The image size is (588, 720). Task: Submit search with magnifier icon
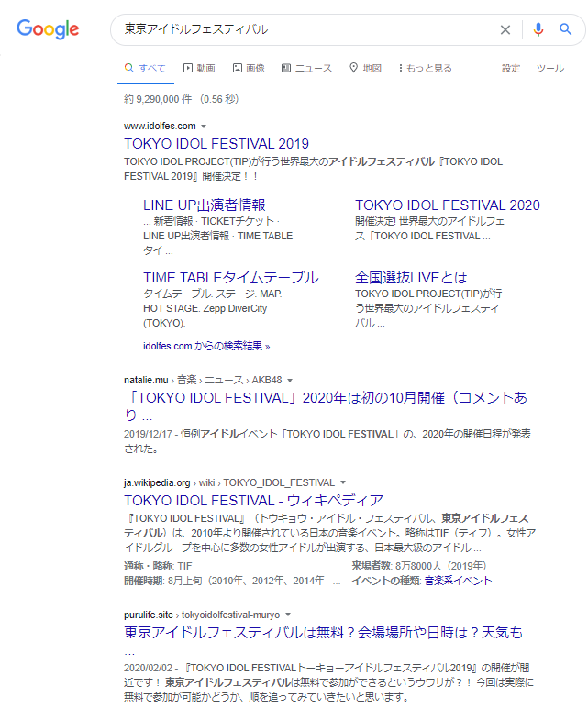click(x=565, y=29)
